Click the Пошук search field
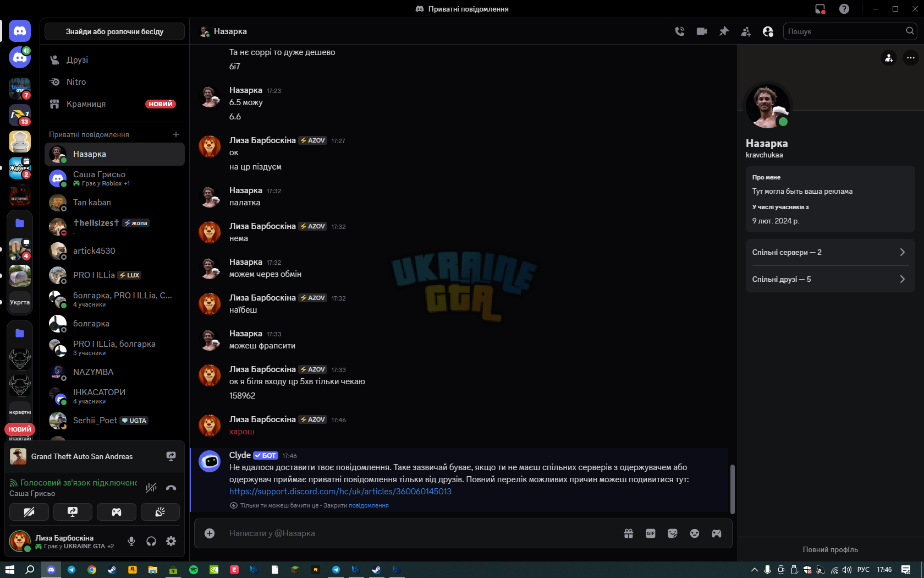The width and height of the screenshot is (924, 578). [x=850, y=31]
